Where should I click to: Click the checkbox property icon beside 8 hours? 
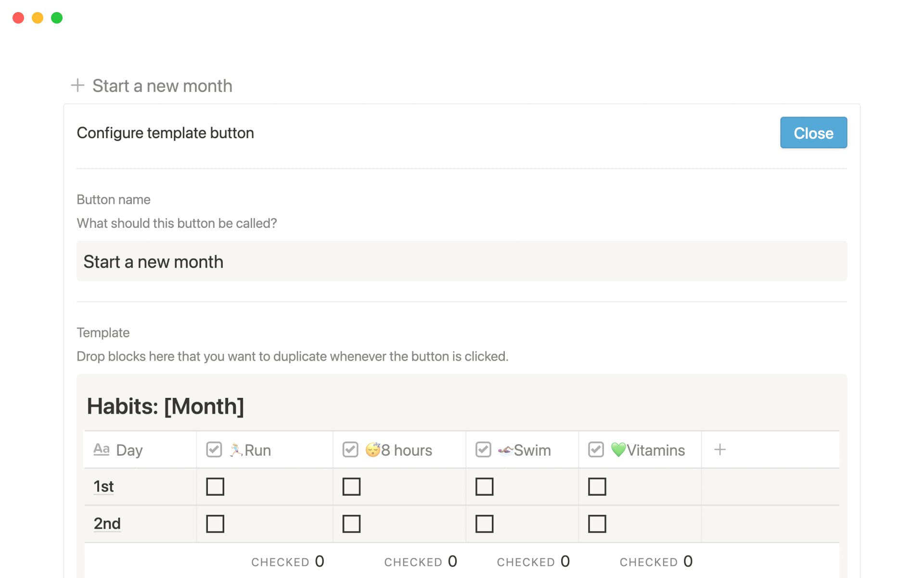tap(350, 449)
